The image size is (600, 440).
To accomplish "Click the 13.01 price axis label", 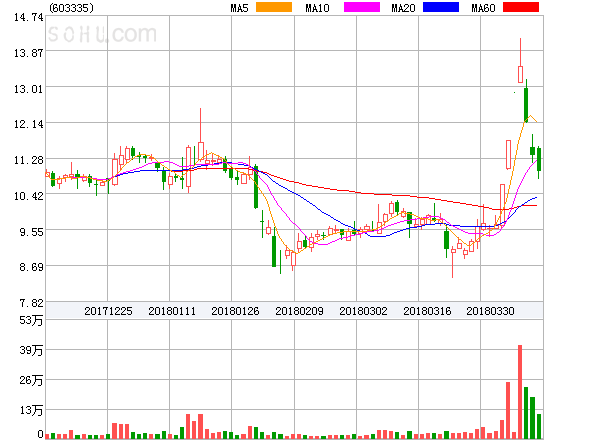I will [28, 89].
